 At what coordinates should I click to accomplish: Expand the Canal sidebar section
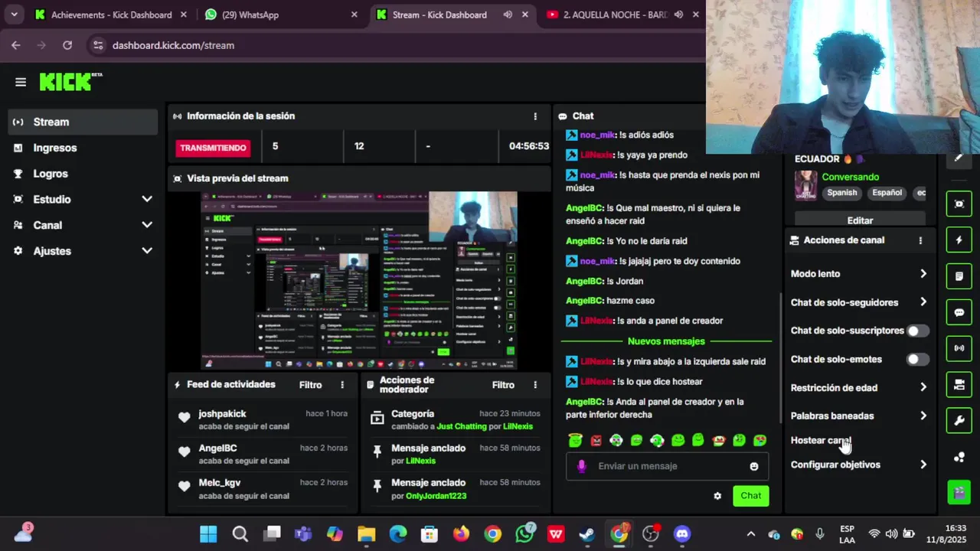[x=147, y=225]
